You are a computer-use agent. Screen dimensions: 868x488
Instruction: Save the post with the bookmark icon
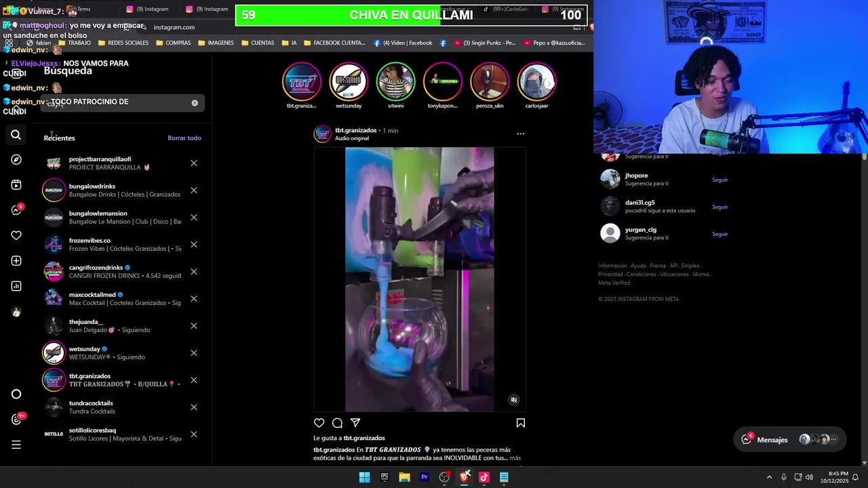521,423
